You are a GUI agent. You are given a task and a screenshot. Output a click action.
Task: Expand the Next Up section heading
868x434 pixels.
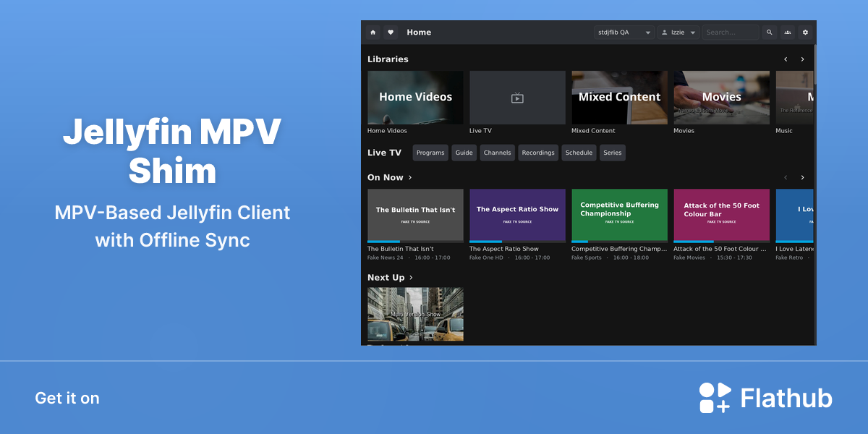[391, 278]
